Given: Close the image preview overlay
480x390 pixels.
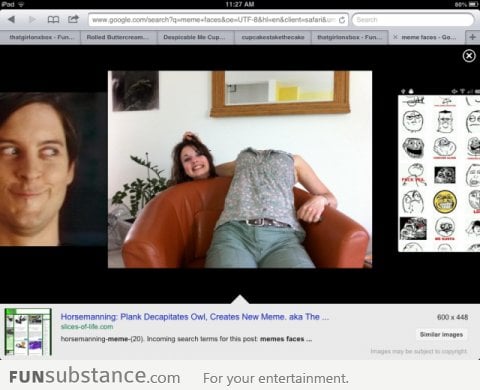Looking at the screenshot, I should point(469,56).
